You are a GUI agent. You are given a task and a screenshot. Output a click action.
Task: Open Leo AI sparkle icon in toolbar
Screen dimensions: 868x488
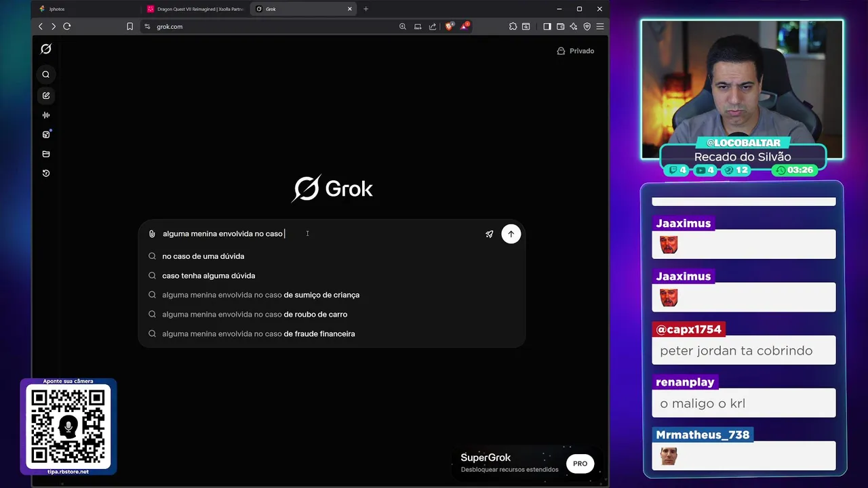[573, 26]
